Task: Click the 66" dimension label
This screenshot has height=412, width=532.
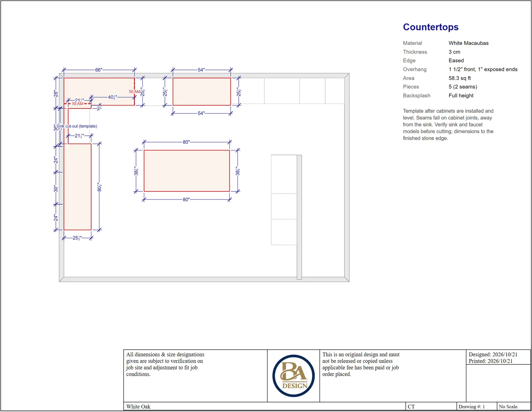Action: (x=99, y=70)
